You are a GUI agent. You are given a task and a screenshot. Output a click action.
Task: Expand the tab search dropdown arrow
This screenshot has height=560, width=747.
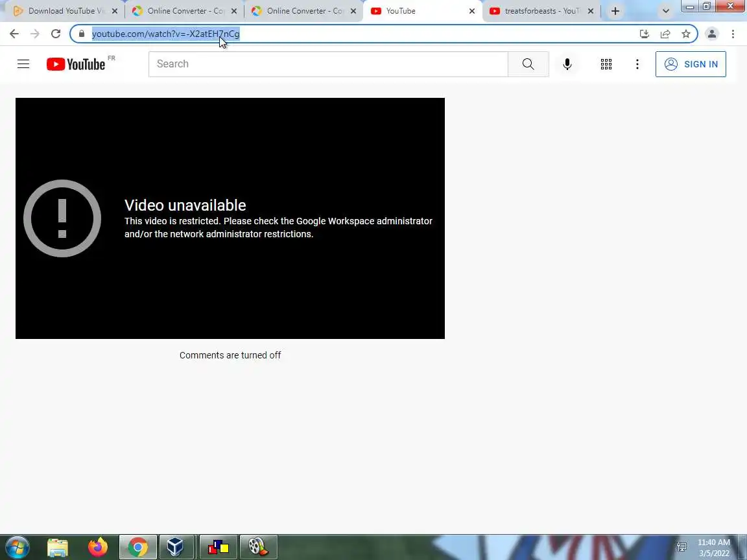click(x=665, y=11)
